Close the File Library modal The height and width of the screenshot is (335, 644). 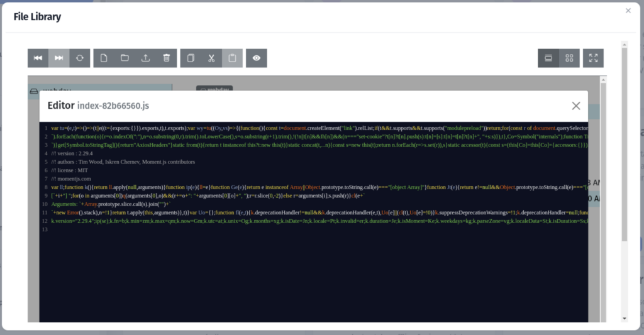pos(628,11)
